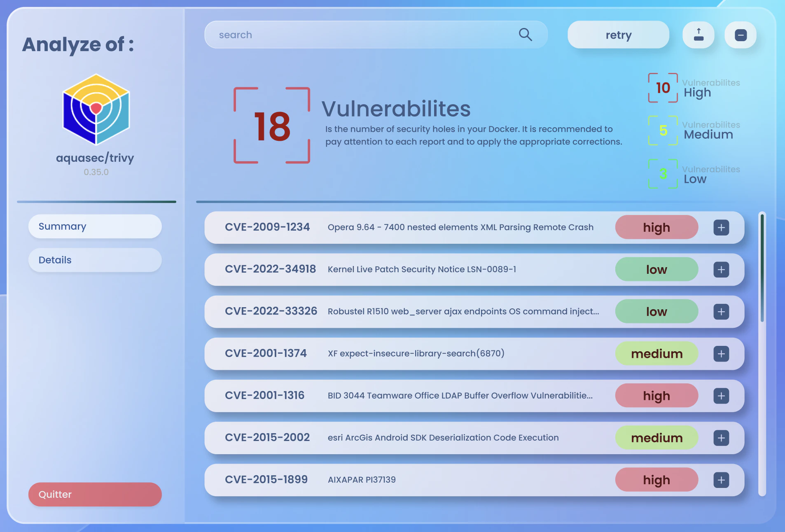This screenshot has width=785, height=532.
Task: Select the CVE-2001-1316 identifier text
Action: coord(264,395)
